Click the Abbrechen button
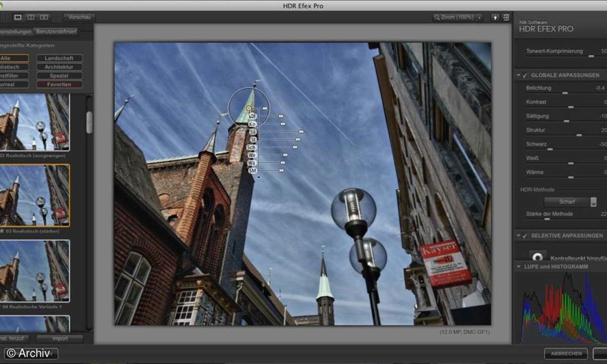The width and height of the screenshot is (607, 364). pos(566,353)
